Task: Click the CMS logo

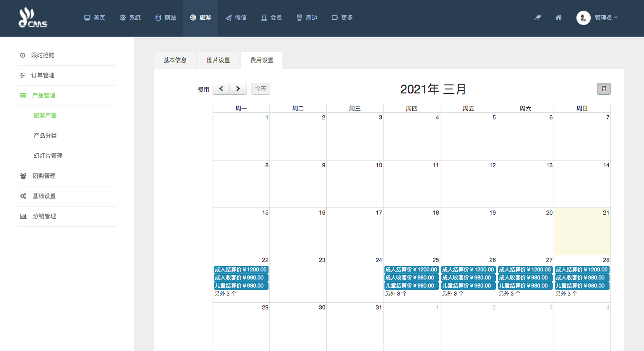Action: pyautogui.click(x=33, y=18)
